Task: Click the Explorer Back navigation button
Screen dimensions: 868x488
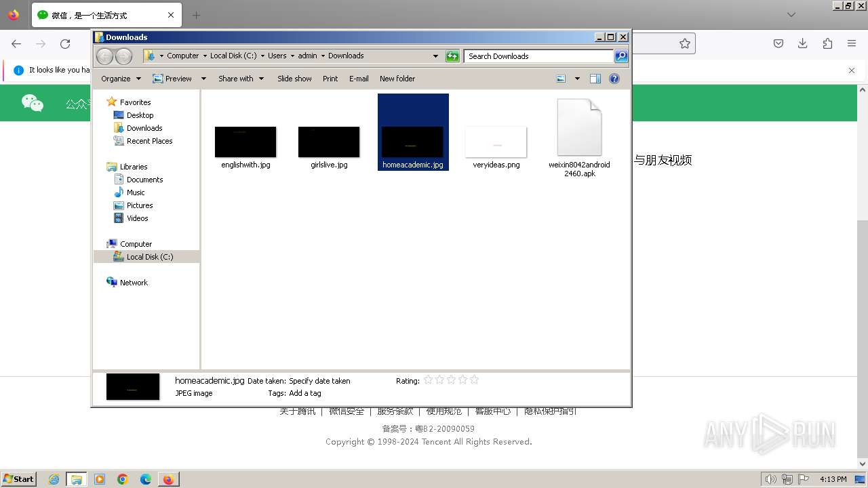Action: click(x=104, y=56)
